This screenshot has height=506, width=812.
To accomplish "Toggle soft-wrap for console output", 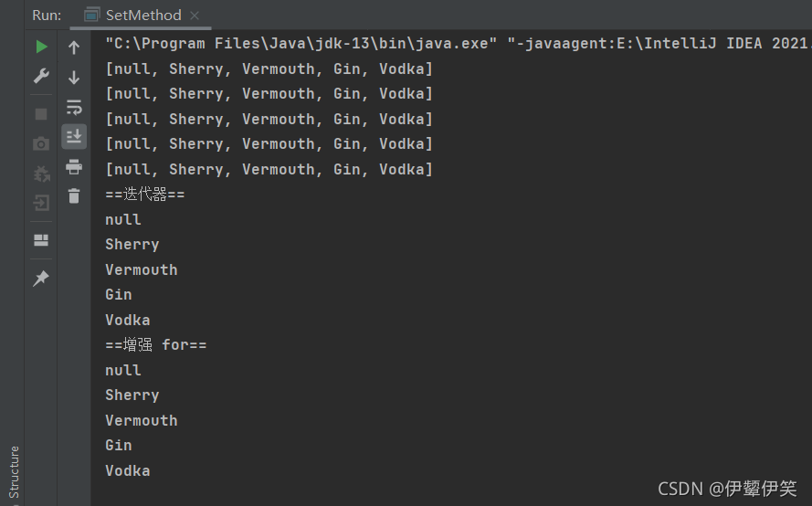I will 74,107.
